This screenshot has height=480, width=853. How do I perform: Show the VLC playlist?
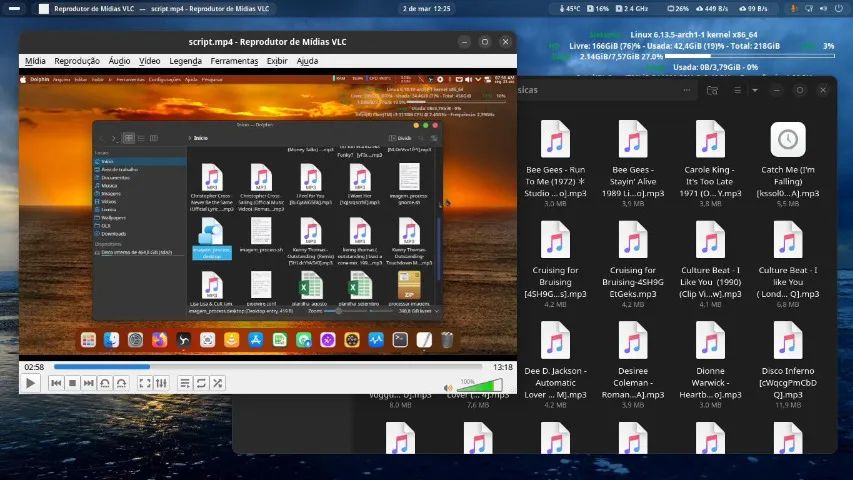(x=185, y=384)
